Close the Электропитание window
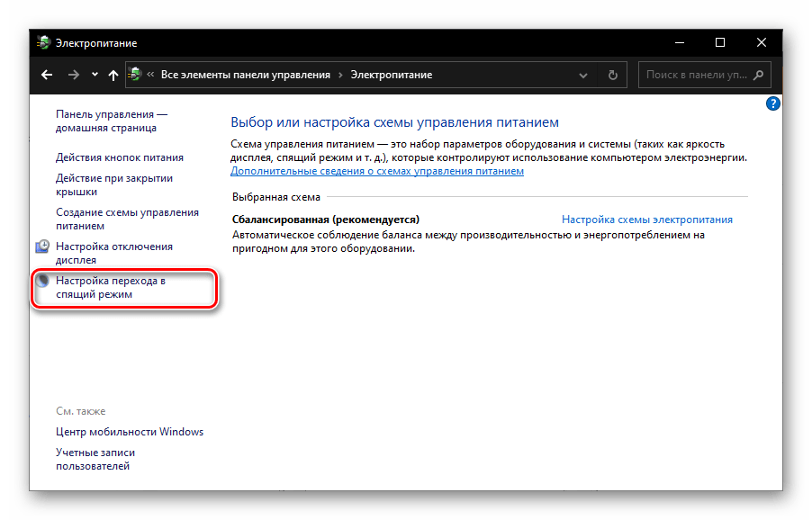This screenshot has height=520, width=812. [762, 42]
